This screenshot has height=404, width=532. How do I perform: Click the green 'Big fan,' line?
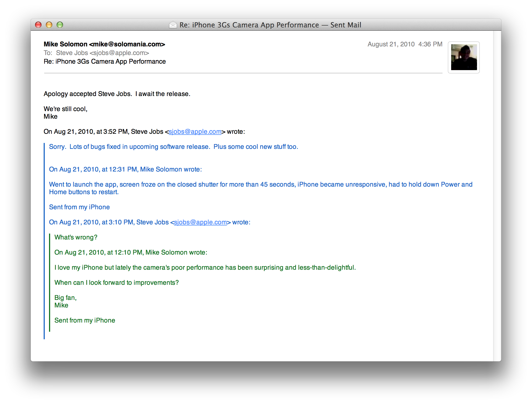pyautogui.click(x=65, y=298)
